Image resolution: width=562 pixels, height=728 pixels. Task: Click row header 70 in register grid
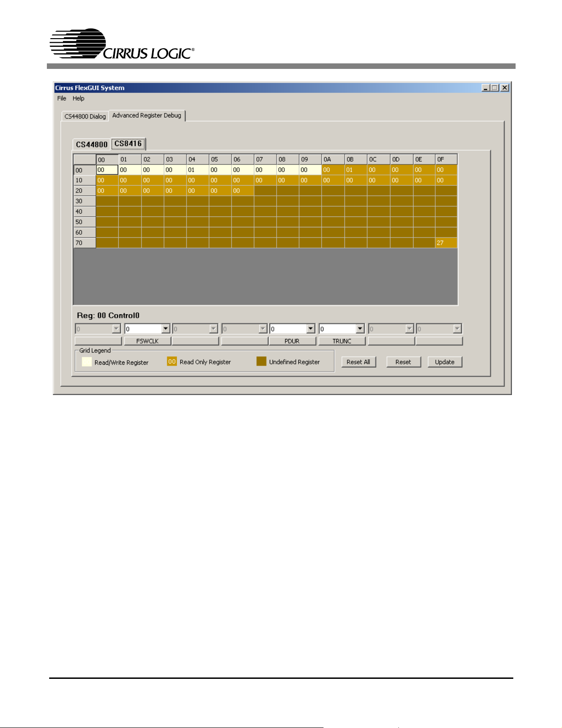point(85,243)
